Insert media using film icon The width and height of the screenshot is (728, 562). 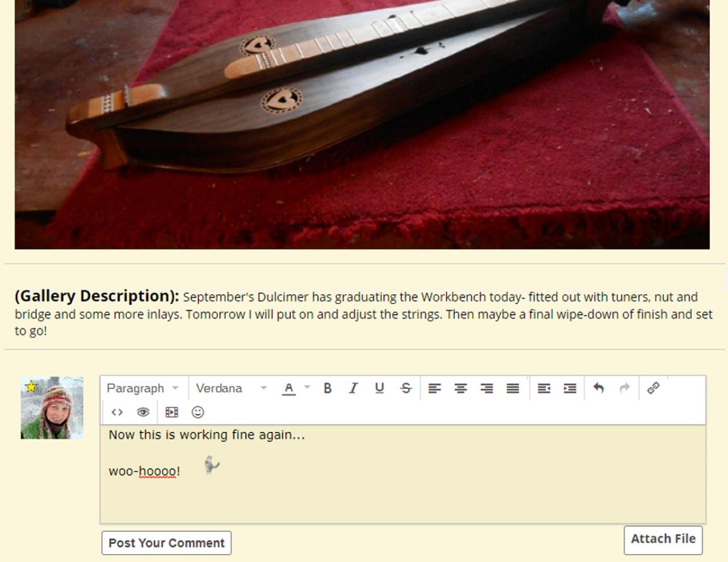coord(172,412)
